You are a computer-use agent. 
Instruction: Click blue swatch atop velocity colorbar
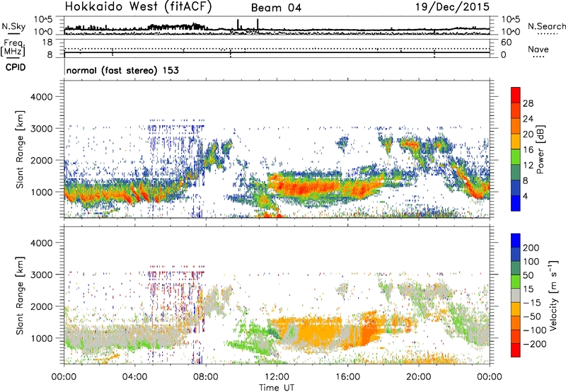(516, 241)
